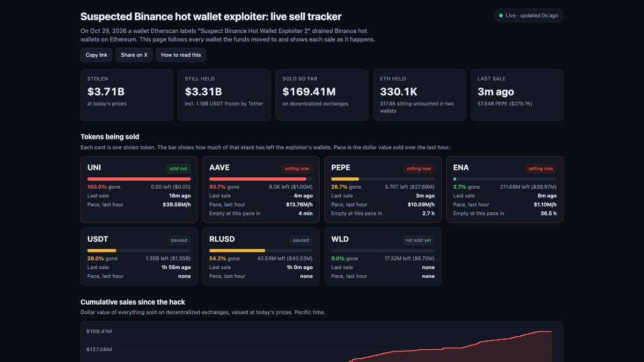
Task: Click the SOLD SO FAR $169.41M value
Action: pos(309,92)
